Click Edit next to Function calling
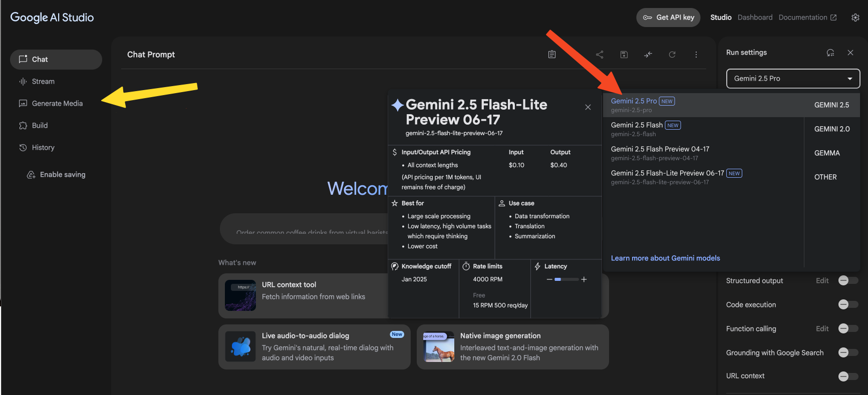 (822, 329)
